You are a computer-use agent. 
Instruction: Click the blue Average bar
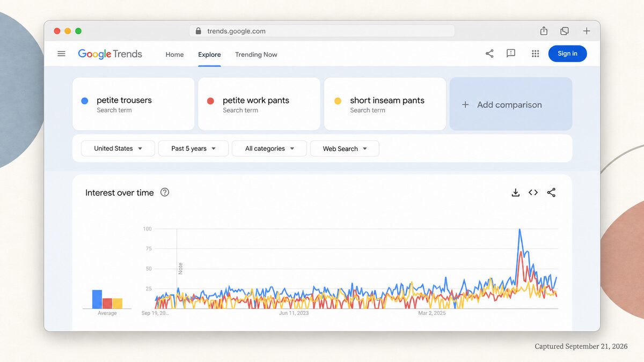click(x=97, y=299)
